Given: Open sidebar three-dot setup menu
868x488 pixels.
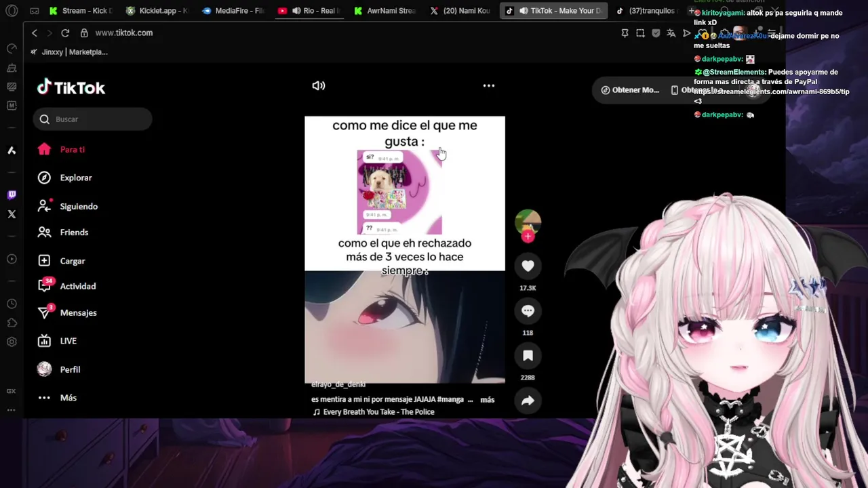Looking at the screenshot, I should (x=12, y=410).
